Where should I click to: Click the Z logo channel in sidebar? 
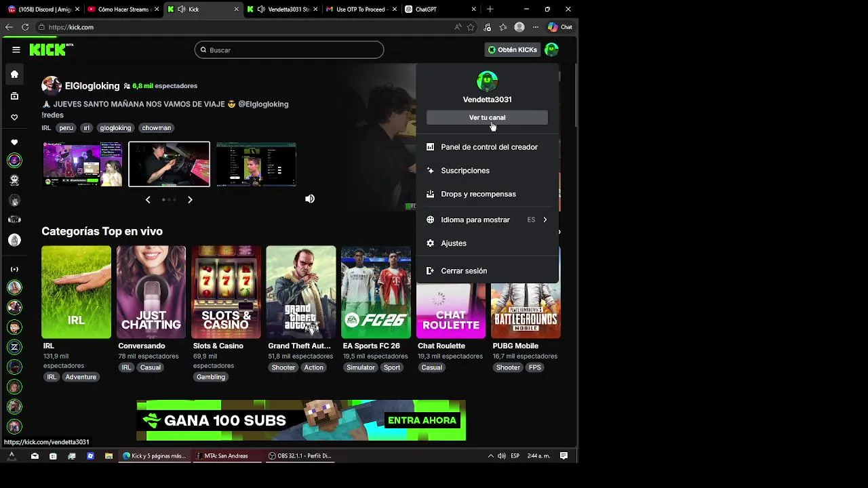click(14, 347)
